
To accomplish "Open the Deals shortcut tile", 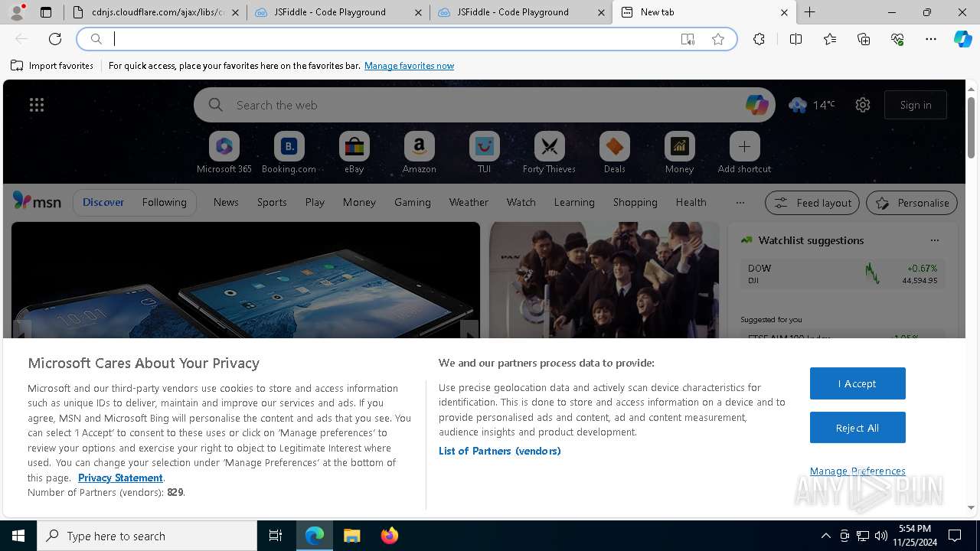I will [614, 153].
